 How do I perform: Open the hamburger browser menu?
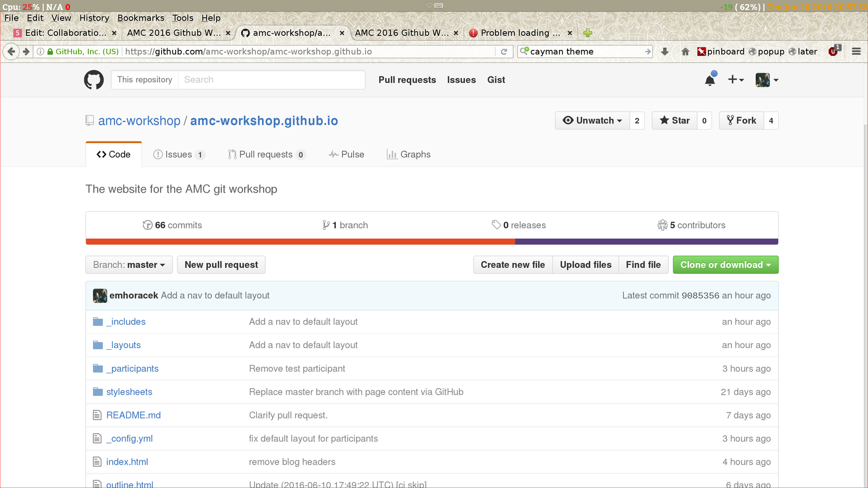click(856, 52)
